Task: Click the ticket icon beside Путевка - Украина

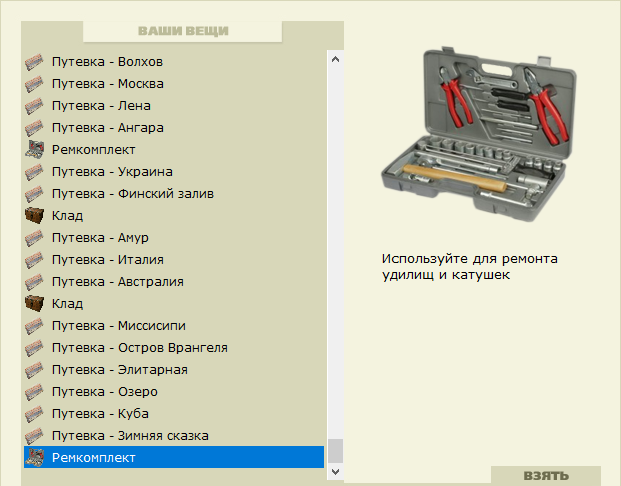Action: pyautogui.click(x=34, y=172)
